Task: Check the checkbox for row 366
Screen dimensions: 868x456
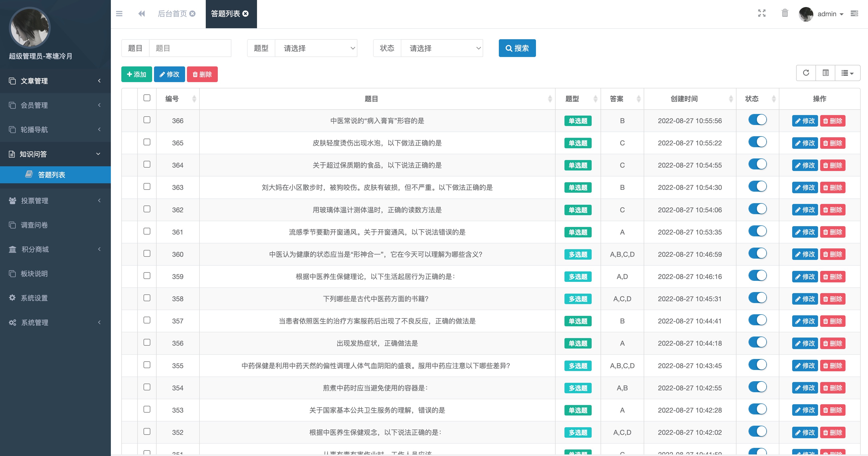Action: (147, 120)
